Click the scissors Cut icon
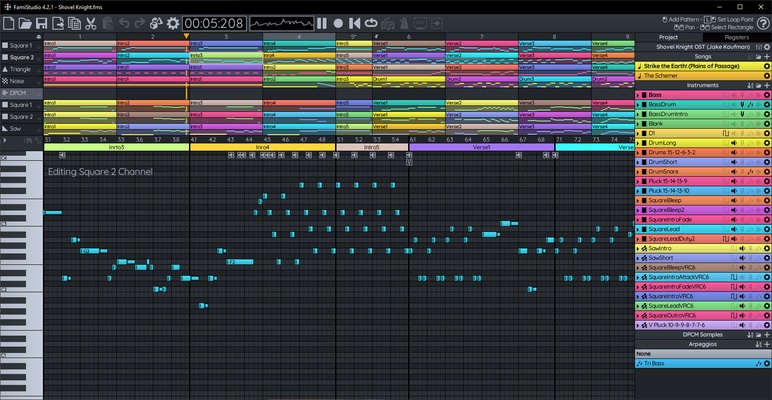This screenshot has height=400, width=772. tap(91, 23)
